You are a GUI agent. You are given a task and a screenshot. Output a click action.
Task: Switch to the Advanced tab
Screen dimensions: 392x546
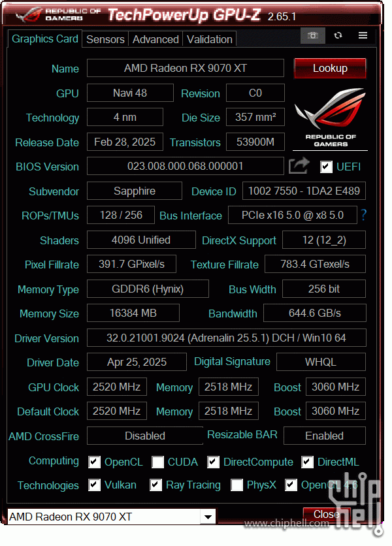pos(155,39)
